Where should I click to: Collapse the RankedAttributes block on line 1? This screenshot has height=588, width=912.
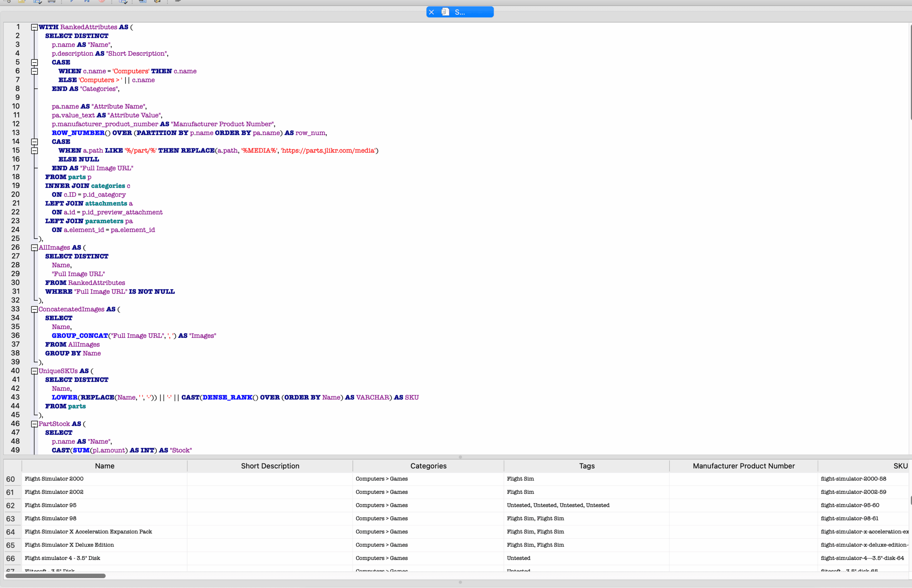[35, 27]
